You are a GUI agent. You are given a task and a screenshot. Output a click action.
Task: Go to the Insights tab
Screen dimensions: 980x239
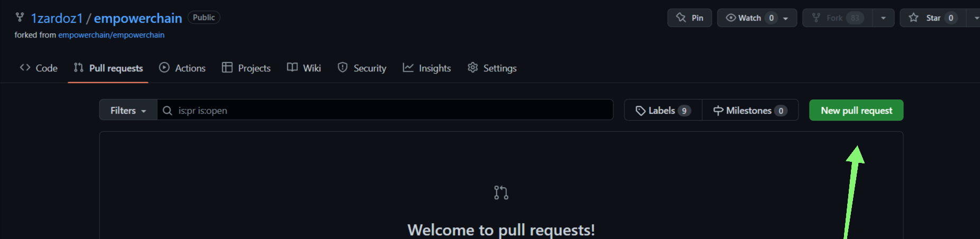tap(427, 68)
